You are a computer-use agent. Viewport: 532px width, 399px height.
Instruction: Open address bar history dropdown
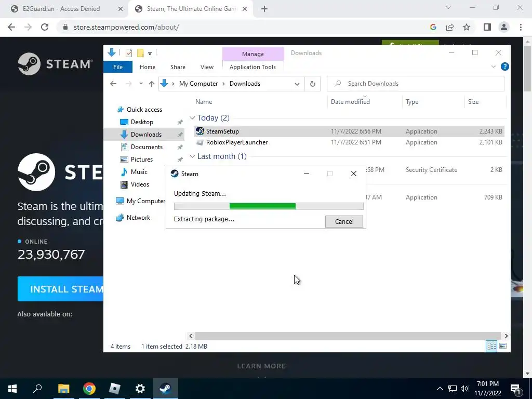[x=297, y=84]
